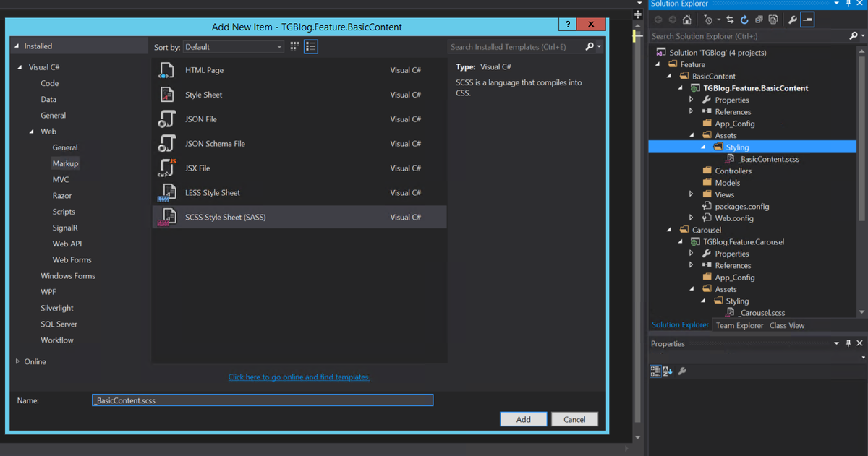Screen dimensions: 868x456
Task: Open Properties panel window options dropdown arrow
Action: point(837,343)
